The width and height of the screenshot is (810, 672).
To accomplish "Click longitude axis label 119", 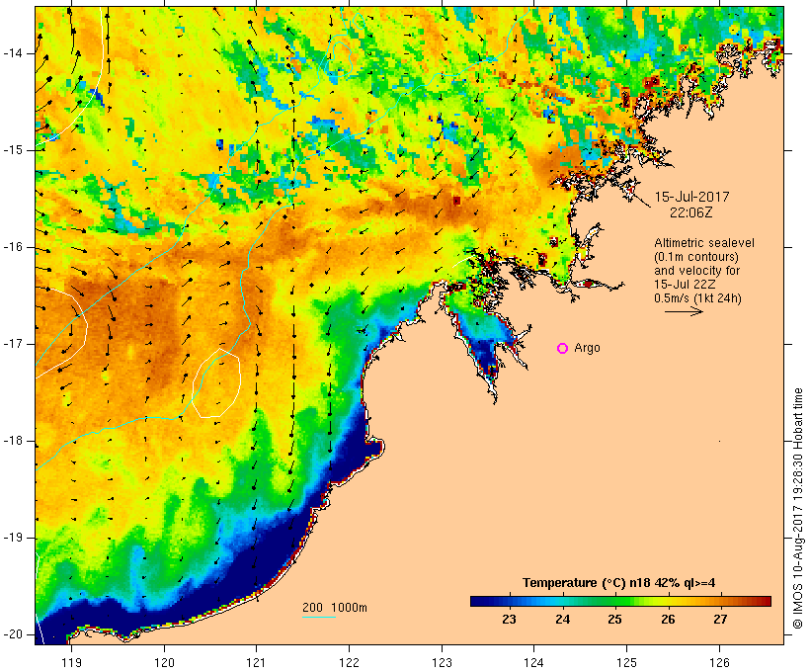I will (71, 662).
